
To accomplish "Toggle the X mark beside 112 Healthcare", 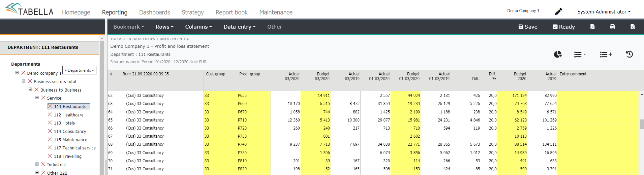I will [50, 115].
